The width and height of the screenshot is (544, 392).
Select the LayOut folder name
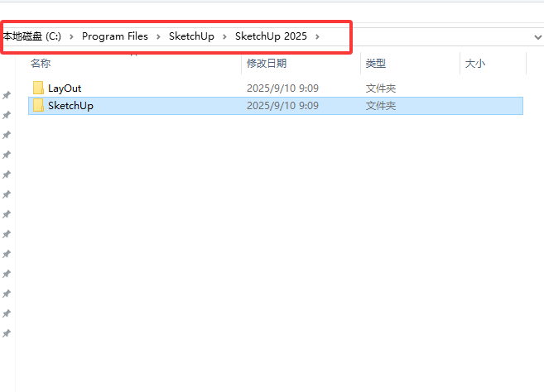click(65, 88)
